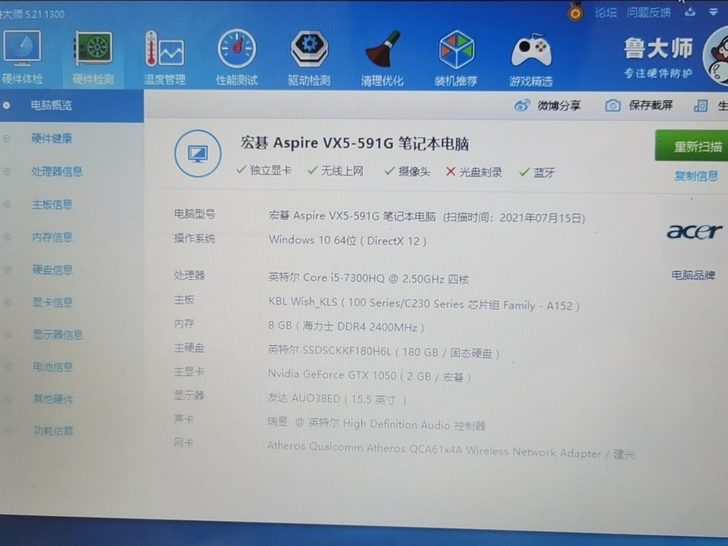The width and height of the screenshot is (728, 546).
Task: Click the download arrow icon in title bar
Action: click(690, 12)
